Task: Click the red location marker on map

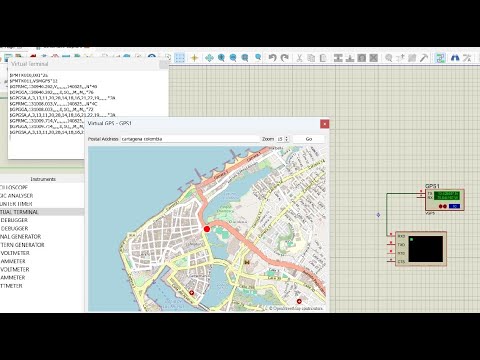Action: (207, 229)
